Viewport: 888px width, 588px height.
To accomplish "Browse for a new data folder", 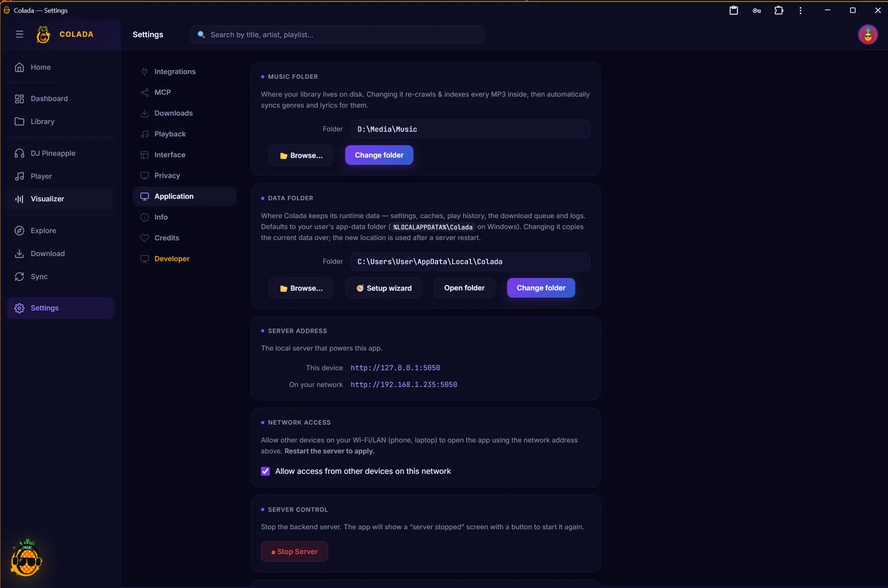I will (x=301, y=288).
